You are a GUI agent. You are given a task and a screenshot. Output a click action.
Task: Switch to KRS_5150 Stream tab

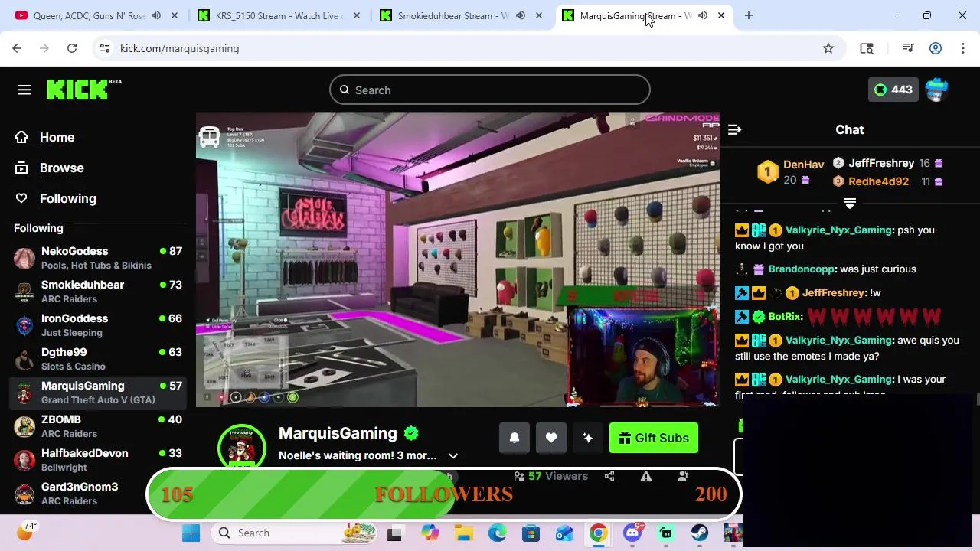pos(279,15)
